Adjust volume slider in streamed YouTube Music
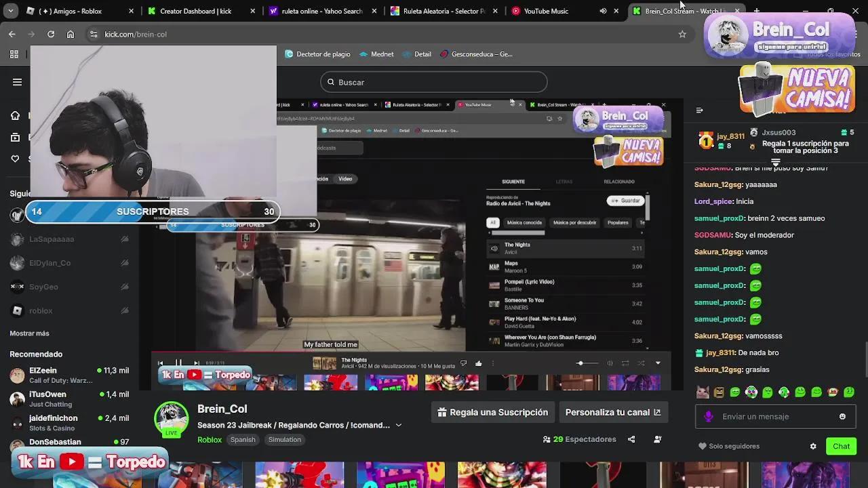 (x=587, y=363)
